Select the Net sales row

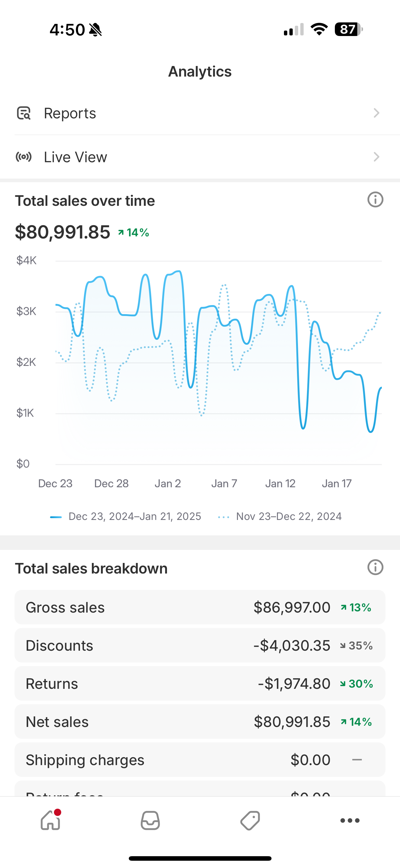pos(200,722)
